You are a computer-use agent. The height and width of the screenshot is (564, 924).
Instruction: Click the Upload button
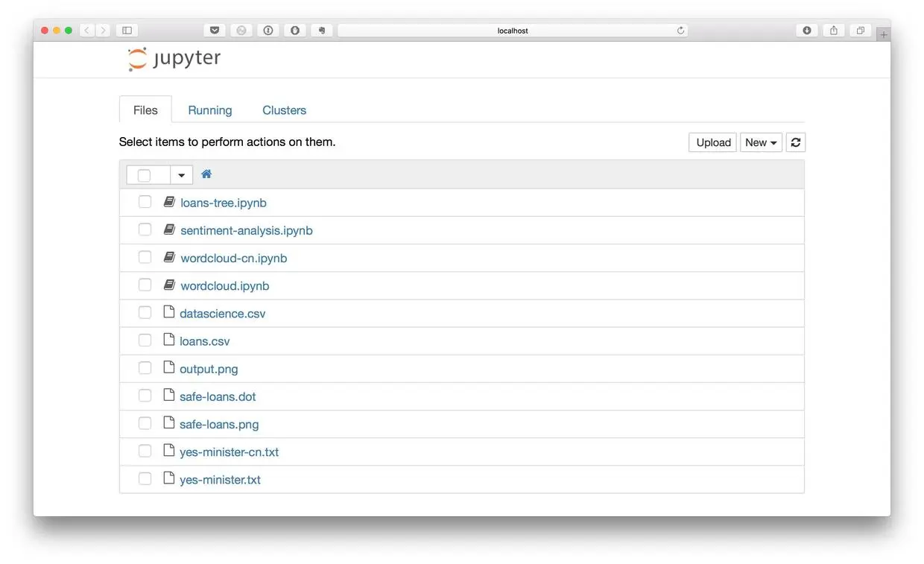click(713, 142)
